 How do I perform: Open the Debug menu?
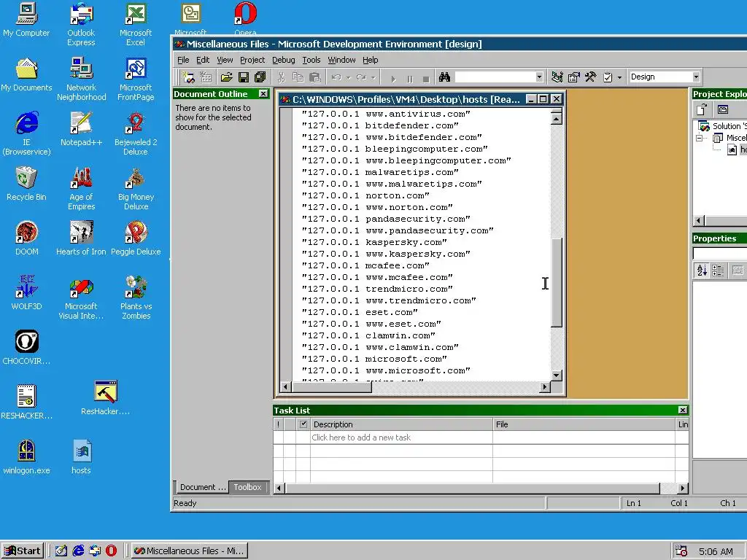(x=284, y=60)
